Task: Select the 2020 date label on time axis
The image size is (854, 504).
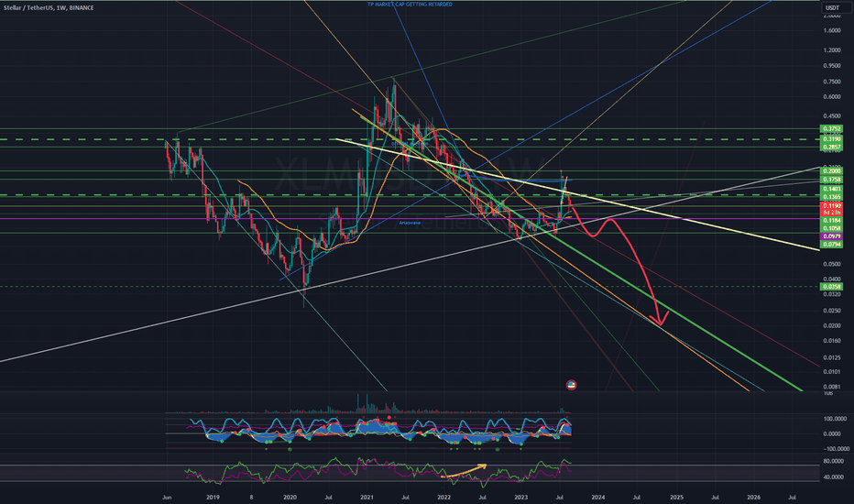Action: pos(290,497)
